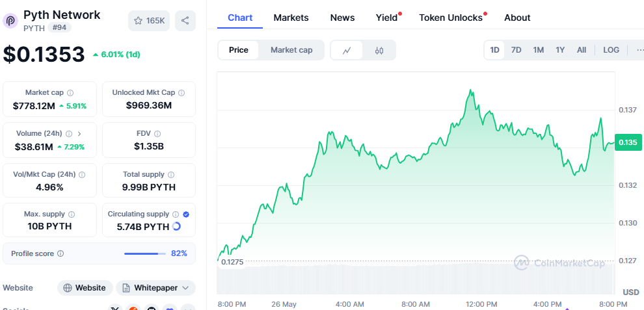The image size is (644, 310).
Task: Click the 12:00 PM axis label
Action: coord(481,304)
